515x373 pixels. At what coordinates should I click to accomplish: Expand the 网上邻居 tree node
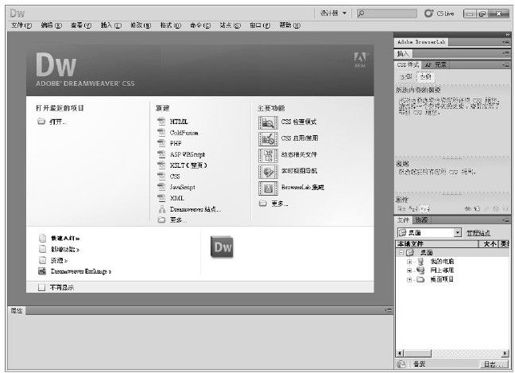[x=410, y=270]
